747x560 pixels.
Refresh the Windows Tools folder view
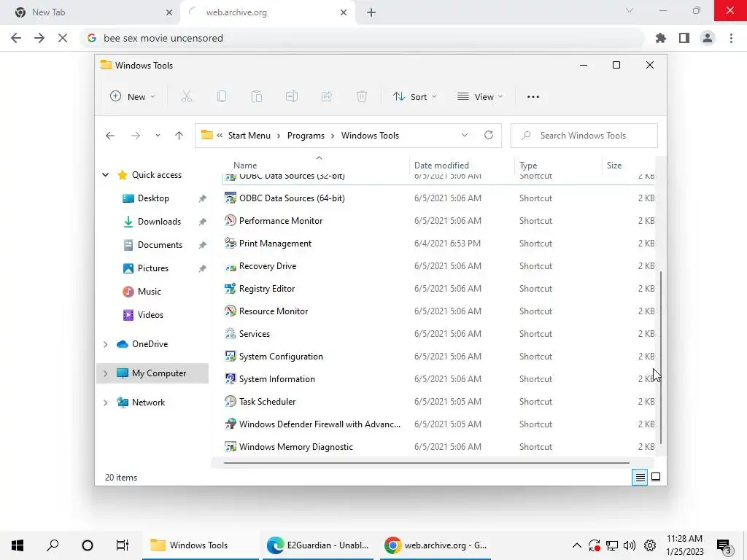pyautogui.click(x=488, y=135)
